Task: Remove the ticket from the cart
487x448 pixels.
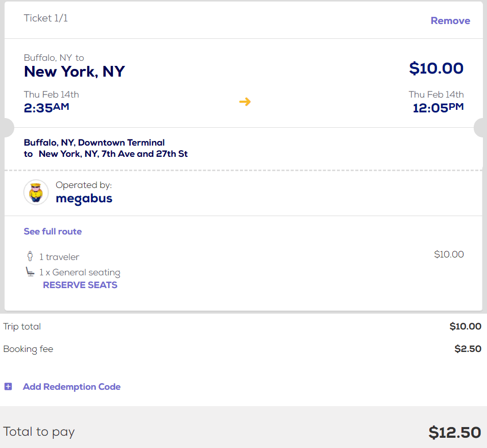Action: pos(450,21)
